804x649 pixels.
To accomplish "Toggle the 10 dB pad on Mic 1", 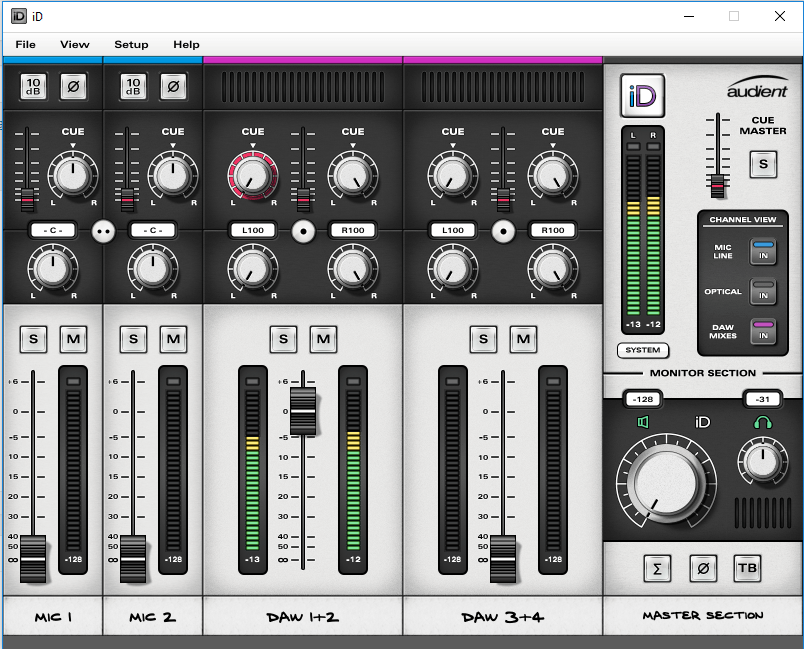I will click(x=34, y=87).
